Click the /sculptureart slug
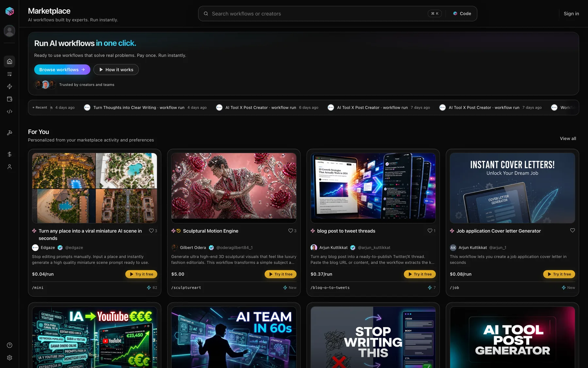 pos(186,288)
